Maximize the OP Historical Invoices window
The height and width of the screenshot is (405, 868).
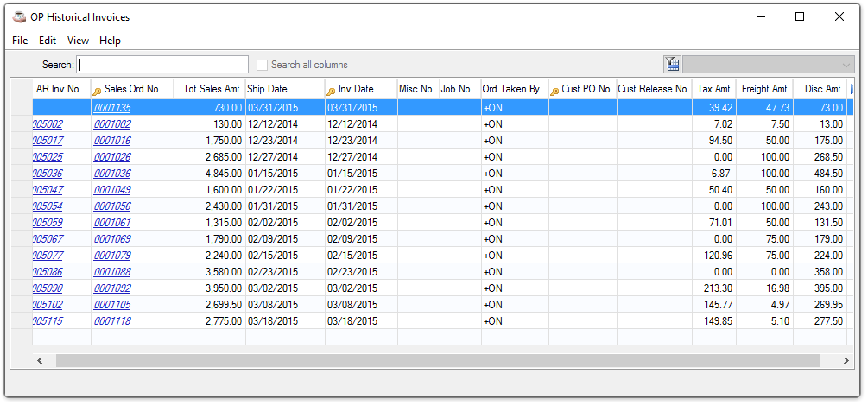799,16
